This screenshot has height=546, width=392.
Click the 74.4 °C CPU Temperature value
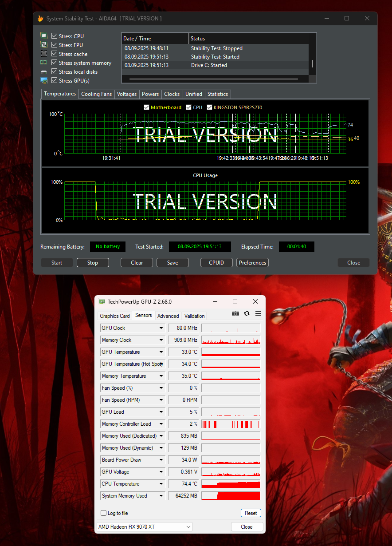coord(183,484)
